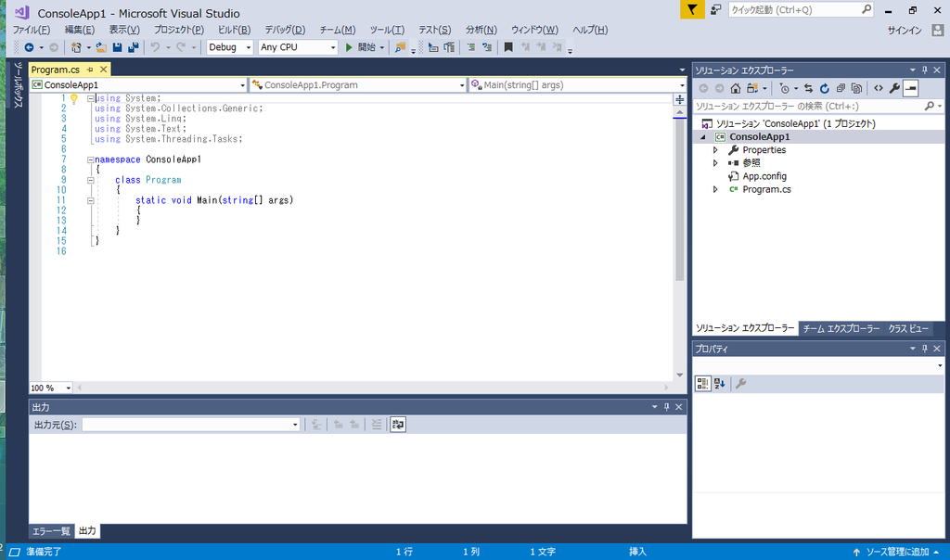Open the ツールボックス side tab
950x560 pixels.
(x=18, y=85)
